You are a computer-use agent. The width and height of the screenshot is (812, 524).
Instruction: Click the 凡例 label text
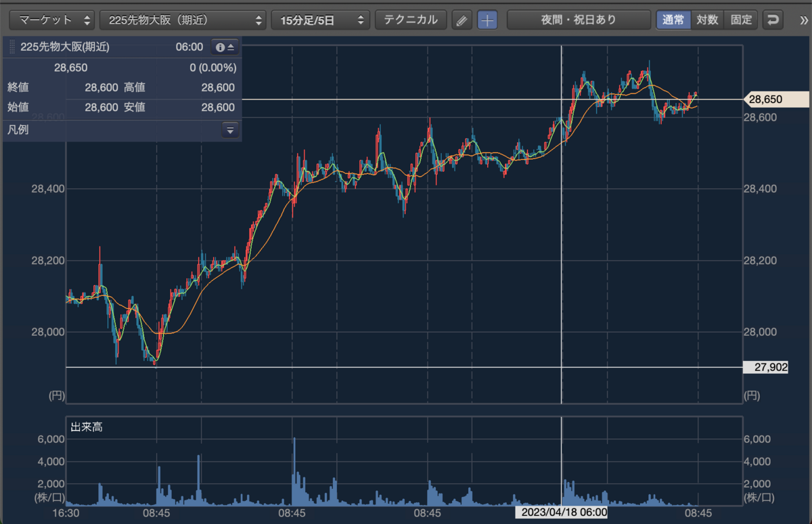[x=18, y=129]
